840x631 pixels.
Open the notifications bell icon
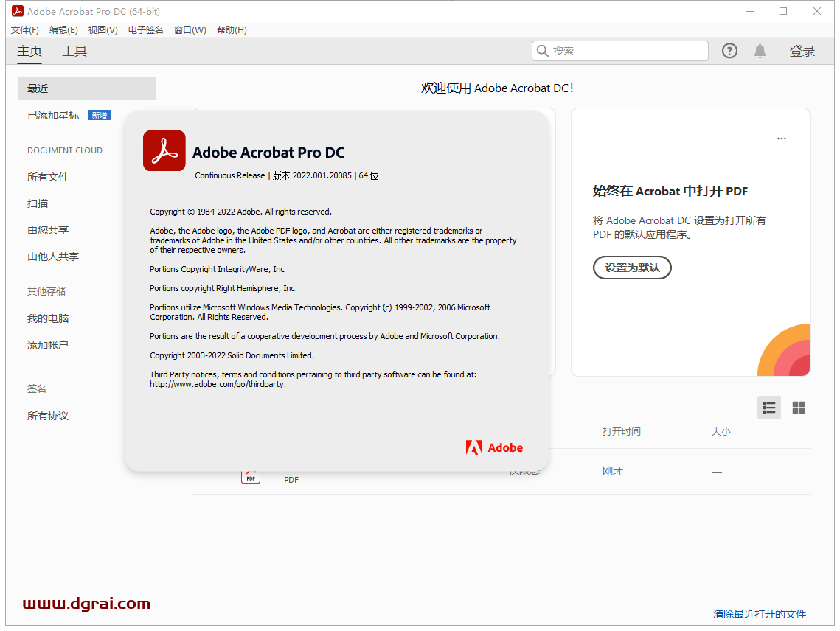(760, 50)
